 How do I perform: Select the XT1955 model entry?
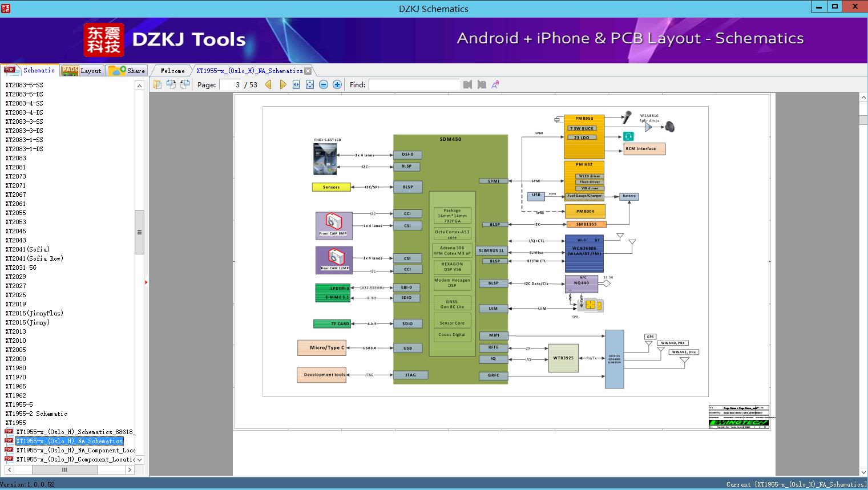pos(15,423)
